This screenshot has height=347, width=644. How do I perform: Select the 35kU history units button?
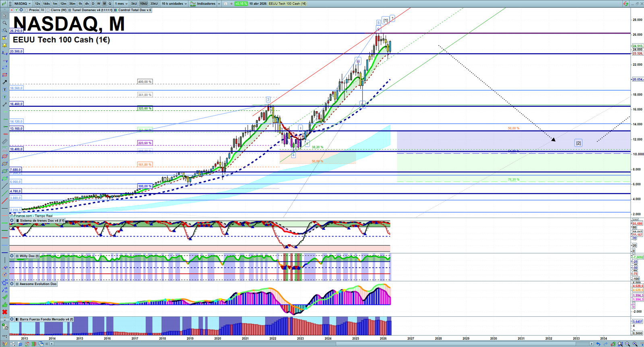coord(154,4)
